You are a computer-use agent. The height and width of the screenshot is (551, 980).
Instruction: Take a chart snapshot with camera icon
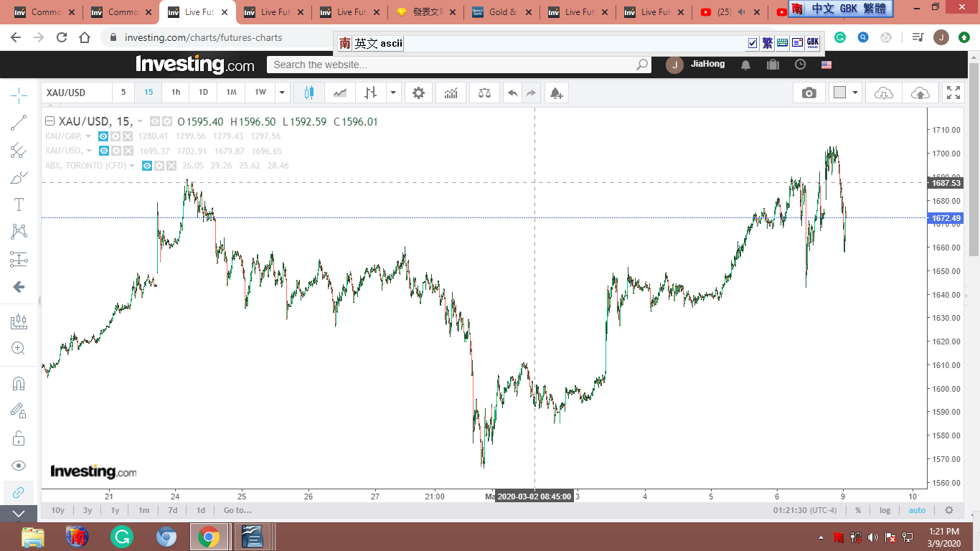tap(809, 93)
